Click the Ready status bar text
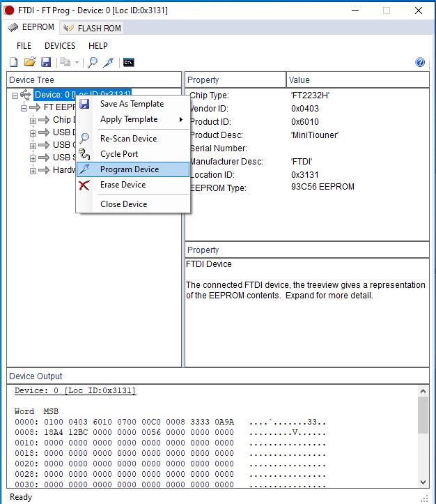Image resolution: width=436 pixels, height=504 pixels. point(21,497)
